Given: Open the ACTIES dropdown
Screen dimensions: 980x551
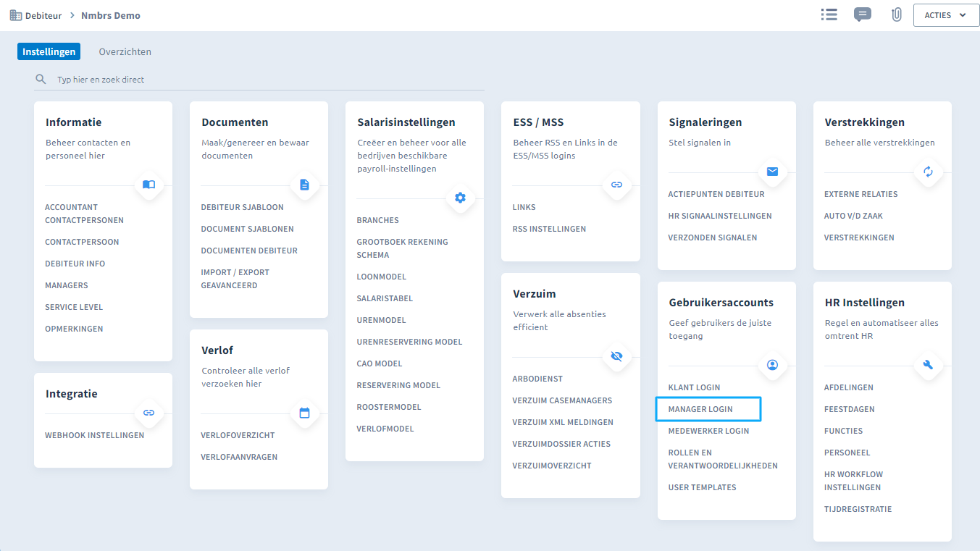Looking at the screenshot, I should click(946, 15).
